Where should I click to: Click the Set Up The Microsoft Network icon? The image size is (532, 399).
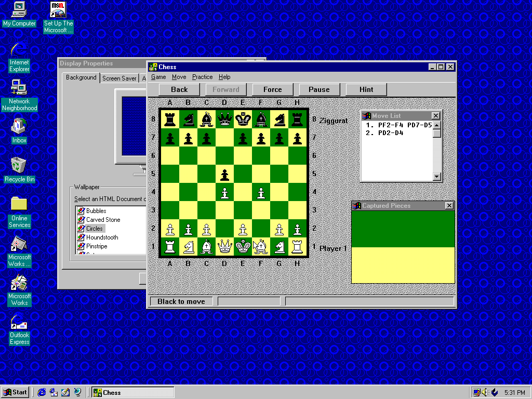coord(58,18)
